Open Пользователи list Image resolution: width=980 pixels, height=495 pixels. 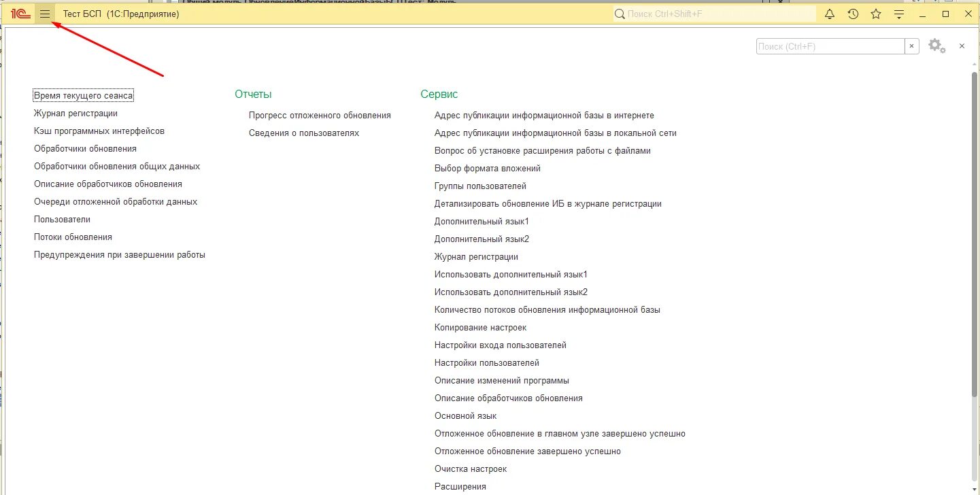coord(62,220)
